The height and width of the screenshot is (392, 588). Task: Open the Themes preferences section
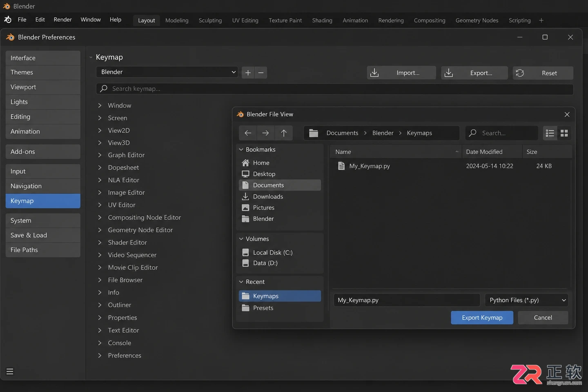43,72
